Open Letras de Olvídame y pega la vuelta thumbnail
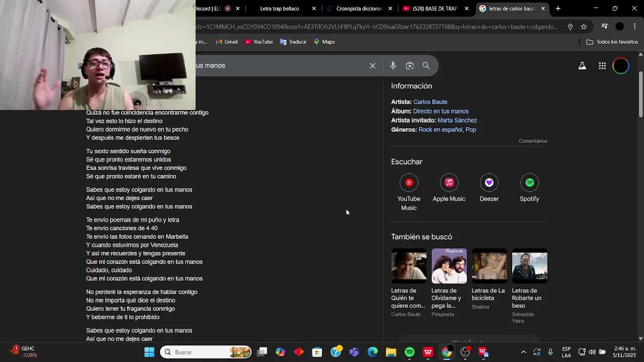Screen dimensions: 644x362 (449, 266)
